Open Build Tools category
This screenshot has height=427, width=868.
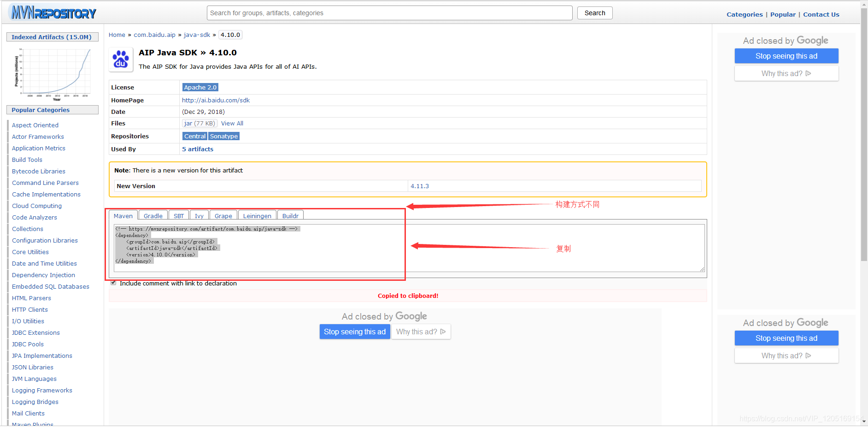pos(27,160)
